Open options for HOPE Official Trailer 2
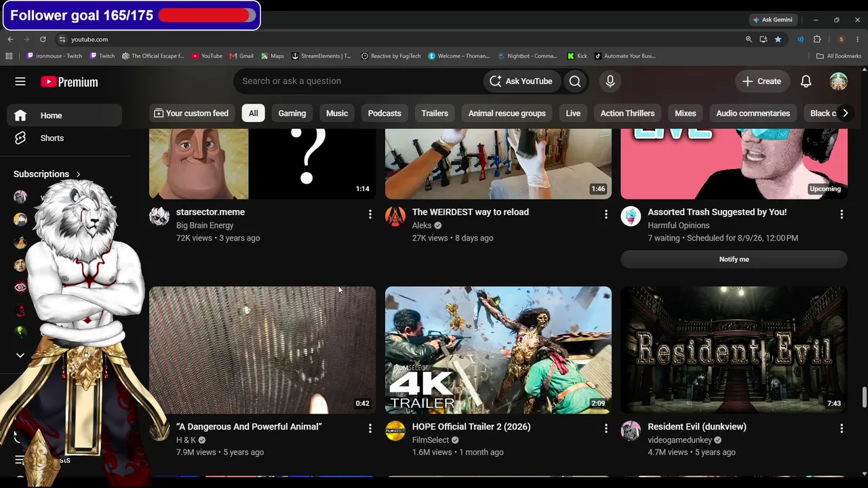 [x=606, y=428]
